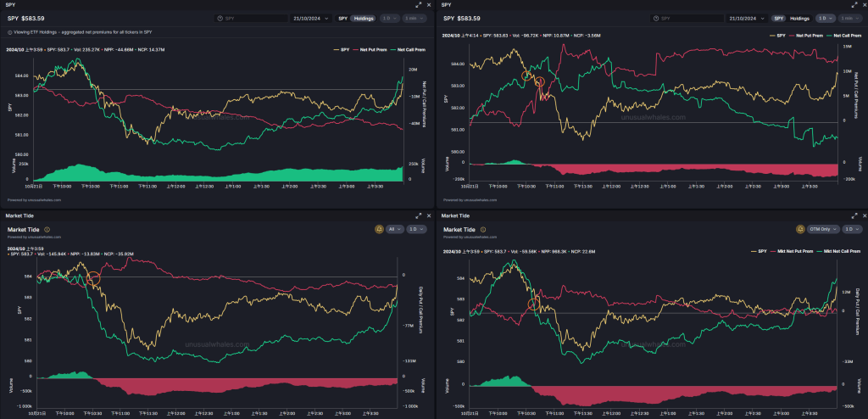Click the info icon beside bottom-left Market Tide title
The image size is (868, 419).
pos(47,229)
